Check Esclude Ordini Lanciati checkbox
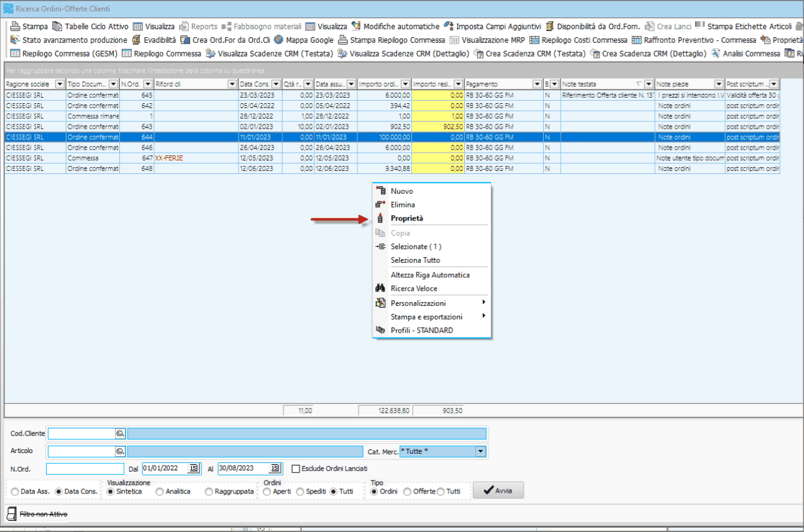804x532 pixels. coord(296,469)
